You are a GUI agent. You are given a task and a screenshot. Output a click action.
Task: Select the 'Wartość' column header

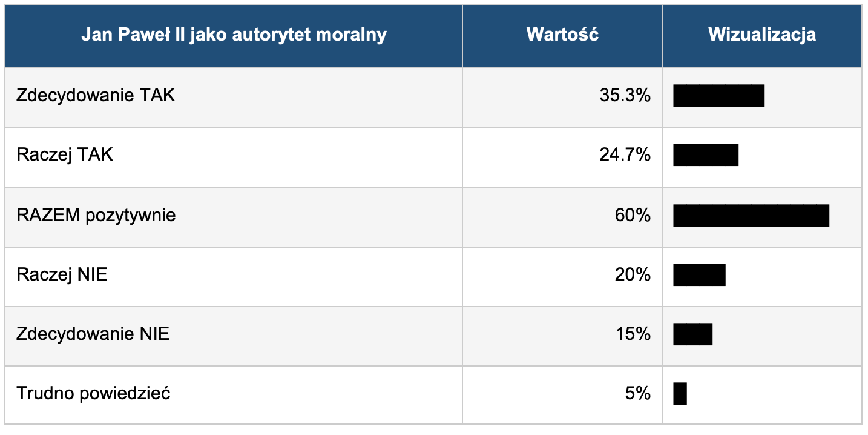(562, 35)
